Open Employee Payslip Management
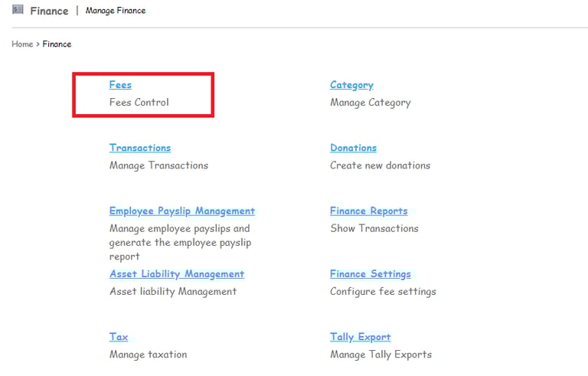The image size is (588, 376). (x=181, y=211)
